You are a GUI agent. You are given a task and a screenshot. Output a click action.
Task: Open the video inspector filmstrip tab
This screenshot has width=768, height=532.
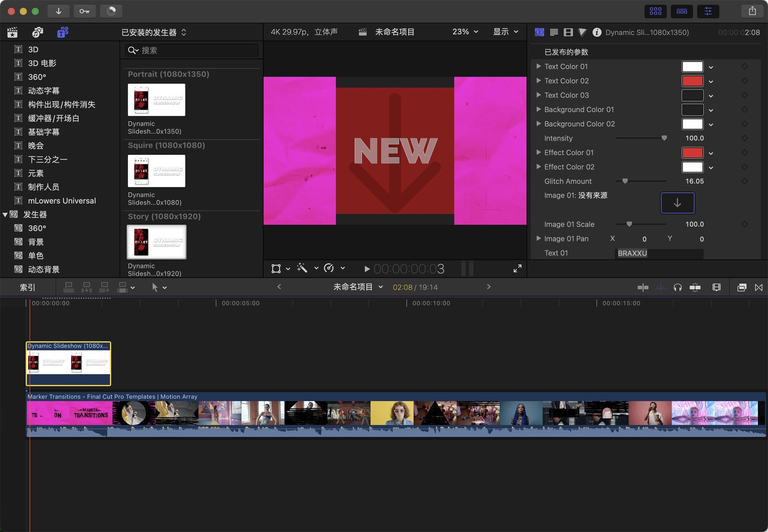click(x=568, y=32)
